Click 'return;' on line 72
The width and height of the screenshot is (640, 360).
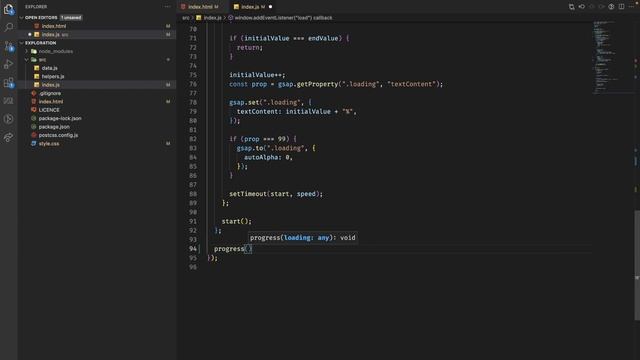coord(250,47)
